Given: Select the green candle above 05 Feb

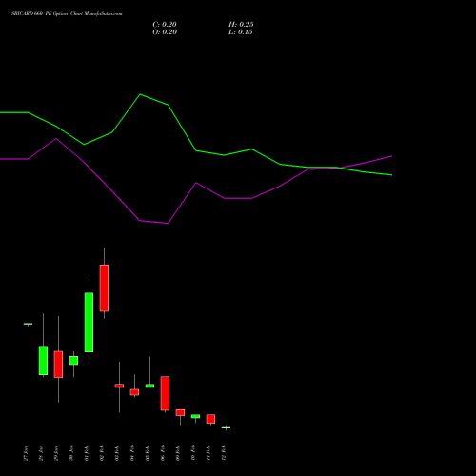Looking at the screenshot, I should click(x=149, y=386).
